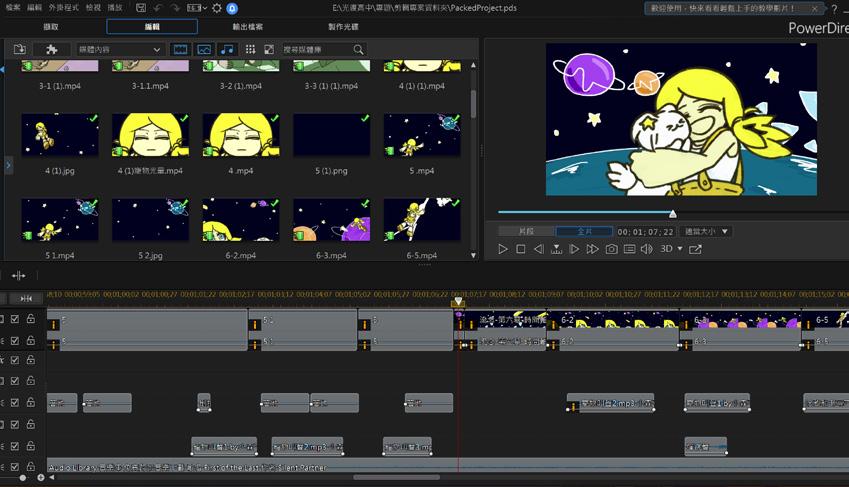
Task: Toggle the show-videos library filter
Action: (180, 49)
